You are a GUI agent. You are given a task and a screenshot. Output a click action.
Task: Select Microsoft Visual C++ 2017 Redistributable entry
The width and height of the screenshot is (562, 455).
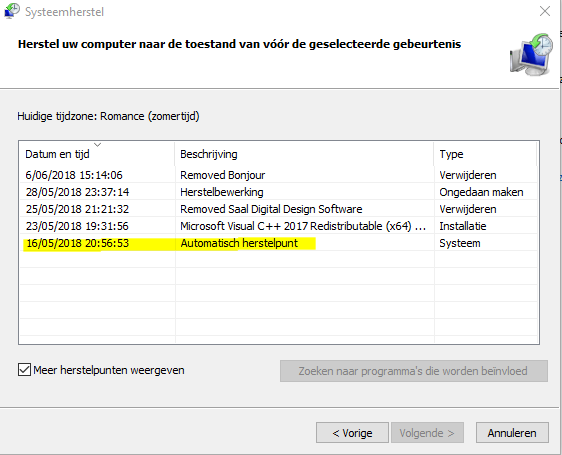pyautogui.click(x=278, y=226)
